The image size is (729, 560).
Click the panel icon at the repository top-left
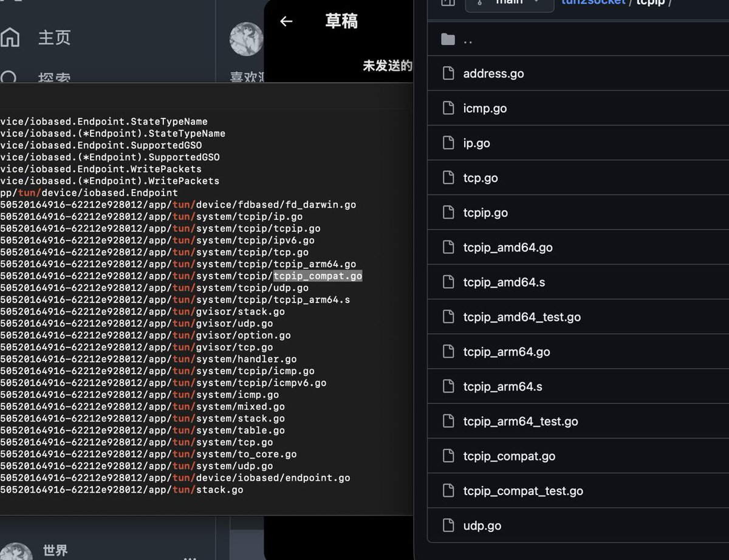pos(448,2)
